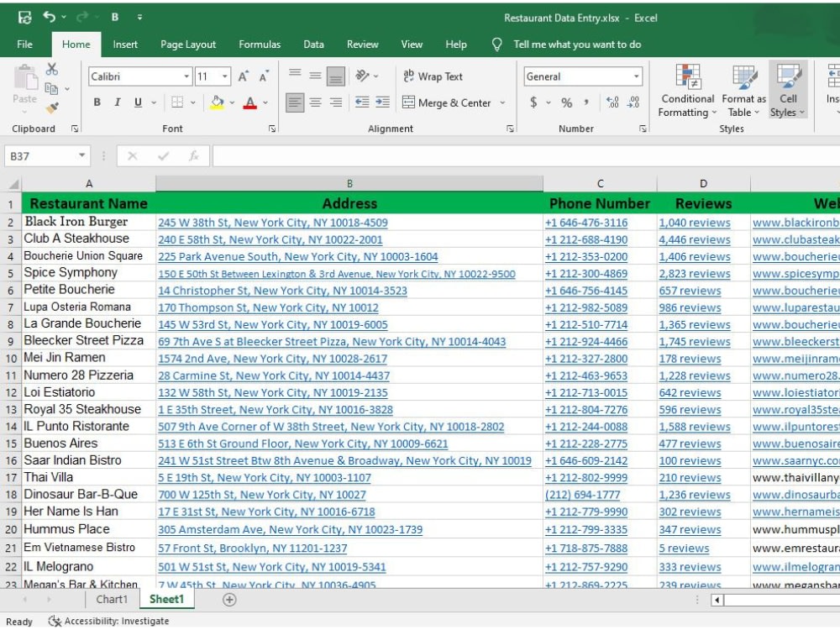Click the horizontal scrollbar left arrow

(717, 600)
